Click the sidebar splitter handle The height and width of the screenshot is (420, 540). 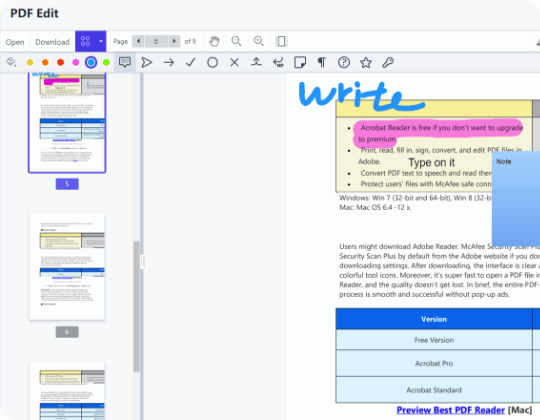(x=142, y=262)
